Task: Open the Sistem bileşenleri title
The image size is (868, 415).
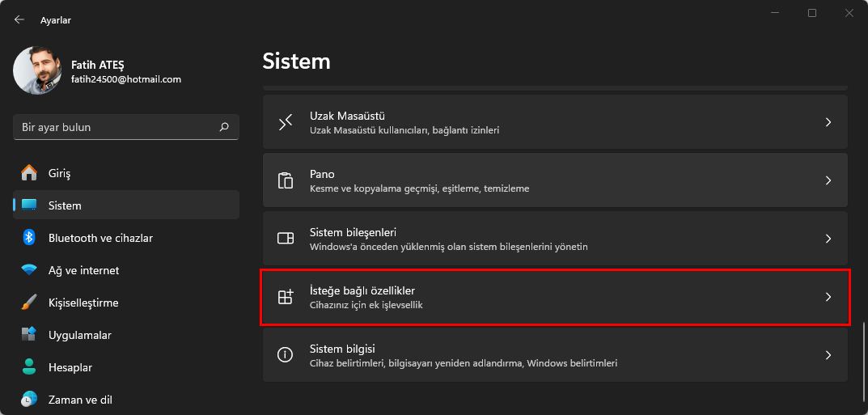Action: pyautogui.click(x=353, y=232)
